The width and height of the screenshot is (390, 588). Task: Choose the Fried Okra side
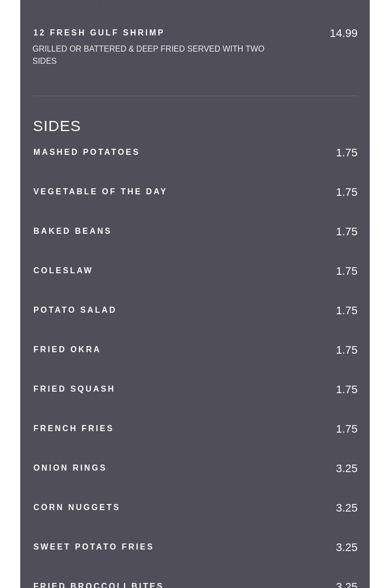click(67, 350)
